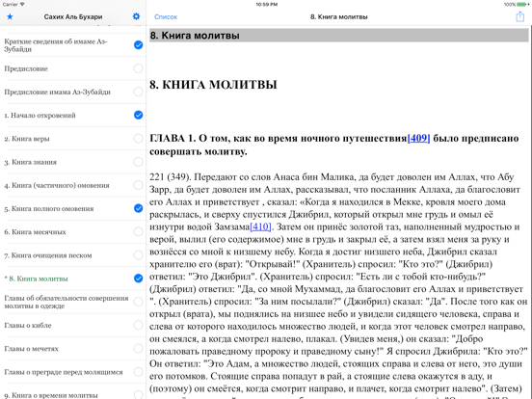Uncheck 5. Книга полного омовения checkmark

[x=138, y=208]
